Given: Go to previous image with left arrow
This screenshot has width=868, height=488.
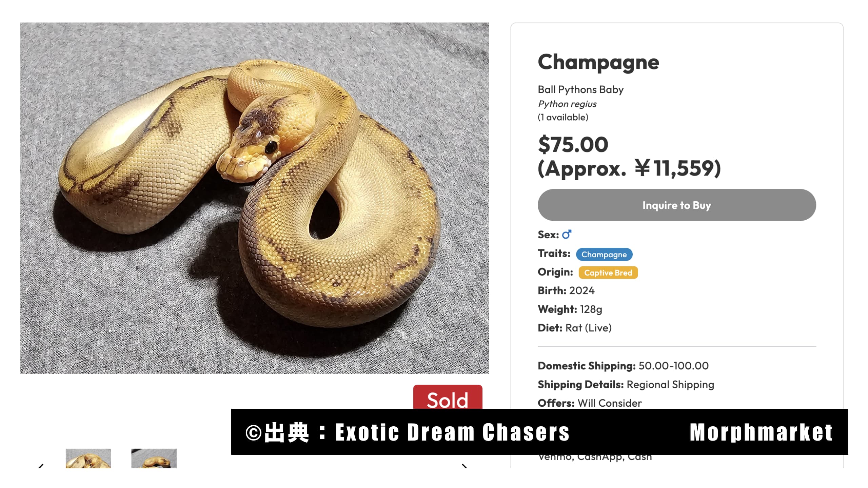Looking at the screenshot, I should 41,466.
